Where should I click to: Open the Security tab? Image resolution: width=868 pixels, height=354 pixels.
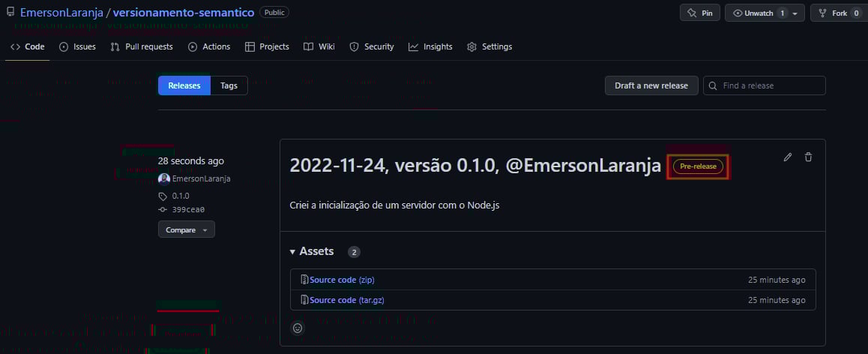[x=372, y=46]
